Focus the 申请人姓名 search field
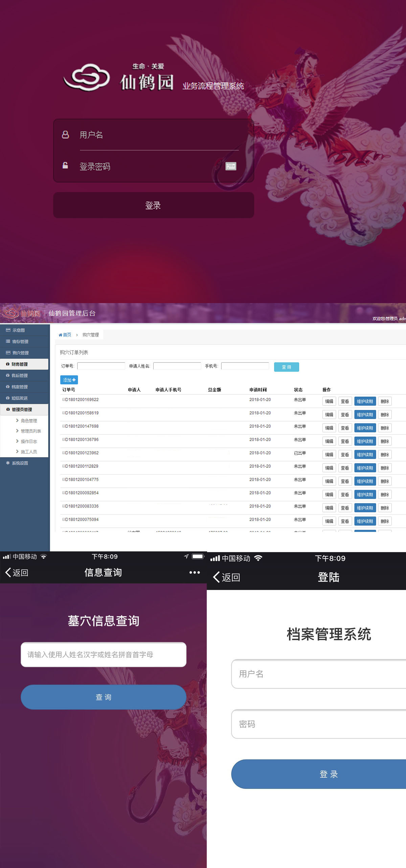Screen dimensions: 406x868 177,366
